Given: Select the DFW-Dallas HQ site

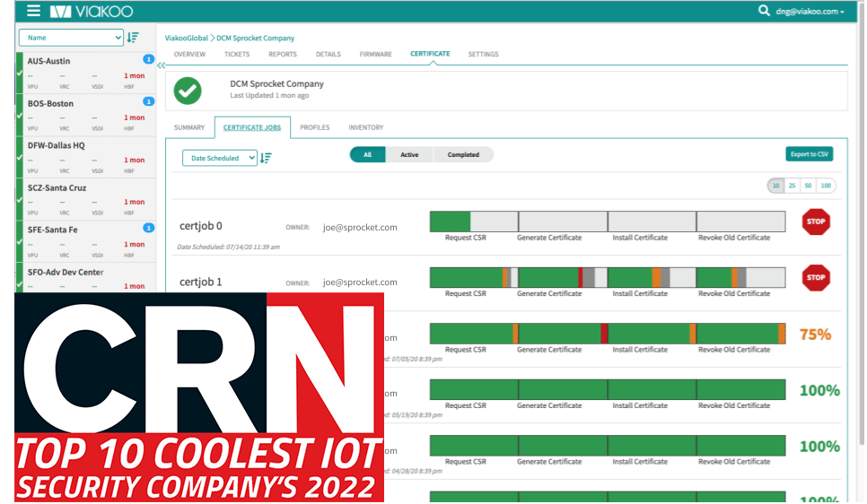Looking at the screenshot, I should tap(86, 157).
